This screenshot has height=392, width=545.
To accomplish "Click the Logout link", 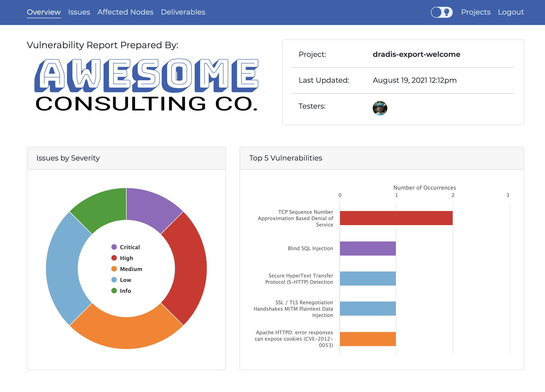I will coord(511,12).
